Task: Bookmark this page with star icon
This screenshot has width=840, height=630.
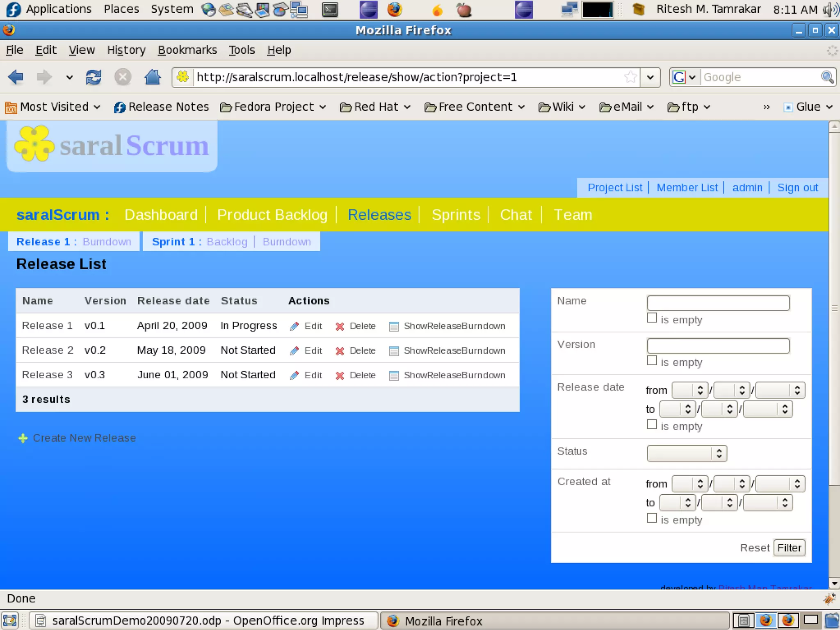Action: coord(630,77)
